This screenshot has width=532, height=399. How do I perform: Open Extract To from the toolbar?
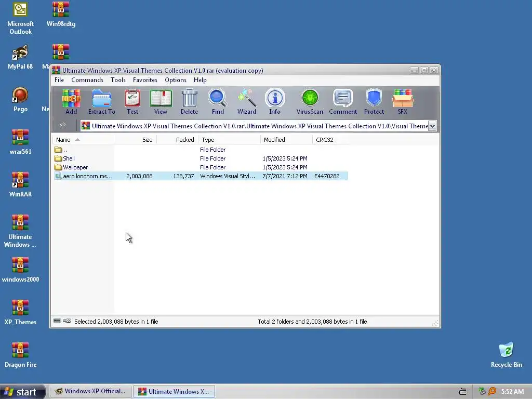(x=101, y=102)
